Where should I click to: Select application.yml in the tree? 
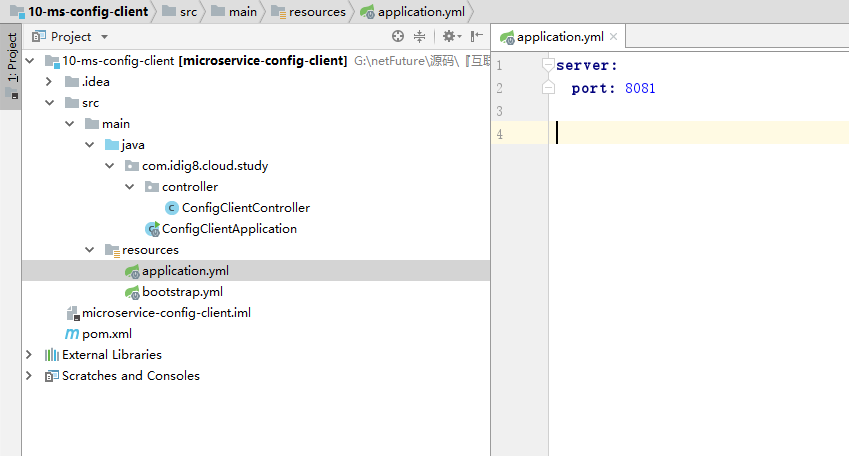(185, 271)
